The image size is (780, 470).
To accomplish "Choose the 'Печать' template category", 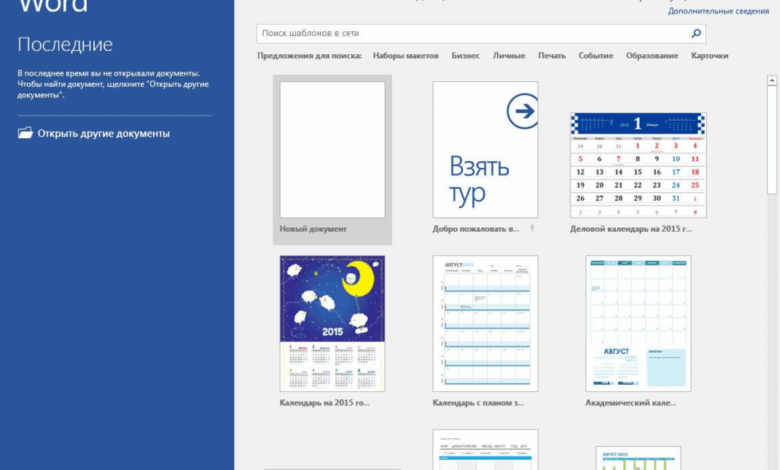I will pyautogui.click(x=552, y=56).
